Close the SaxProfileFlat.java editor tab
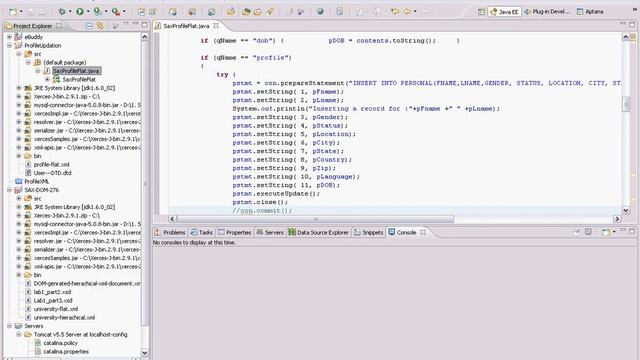Screen dimensions: 640x360 pos(216,26)
